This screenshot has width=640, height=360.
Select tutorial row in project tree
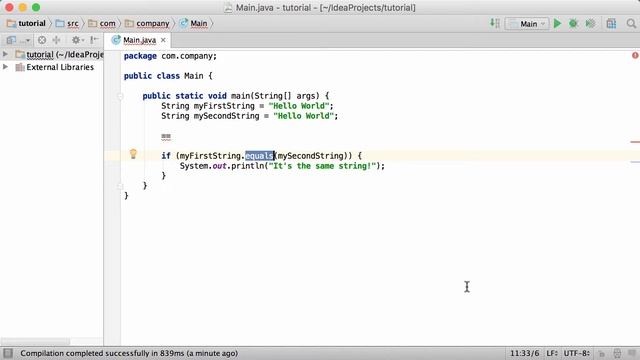pos(52,54)
